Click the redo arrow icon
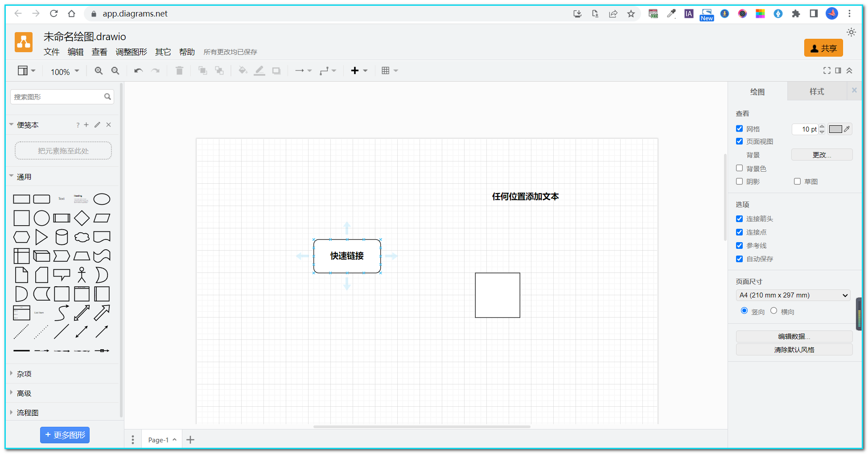Viewport: 868px width, 454px height. point(155,71)
